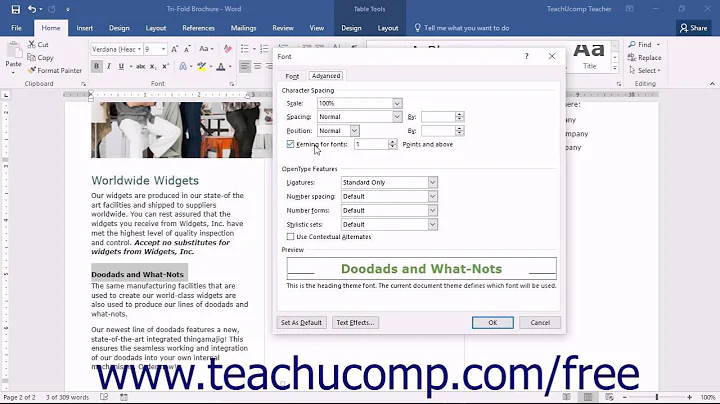Click the Text Highlight Color icon
Viewport: 720px width, 404px height.
click(202, 66)
